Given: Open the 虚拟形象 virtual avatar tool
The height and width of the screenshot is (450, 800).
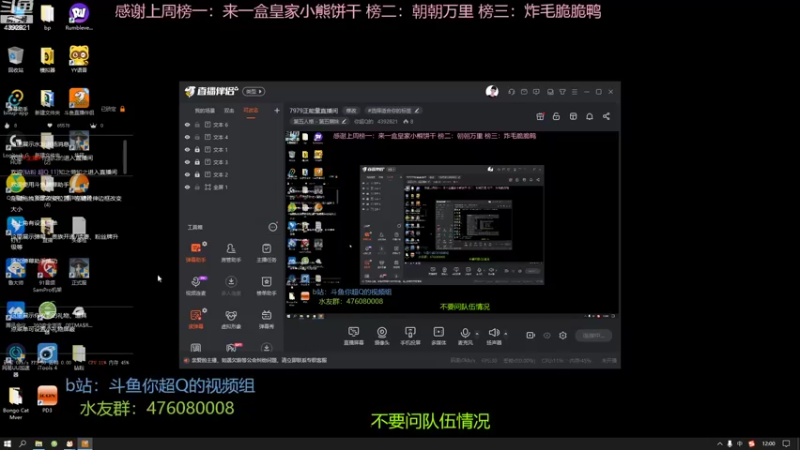Looking at the screenshot, I should (231, 319).
